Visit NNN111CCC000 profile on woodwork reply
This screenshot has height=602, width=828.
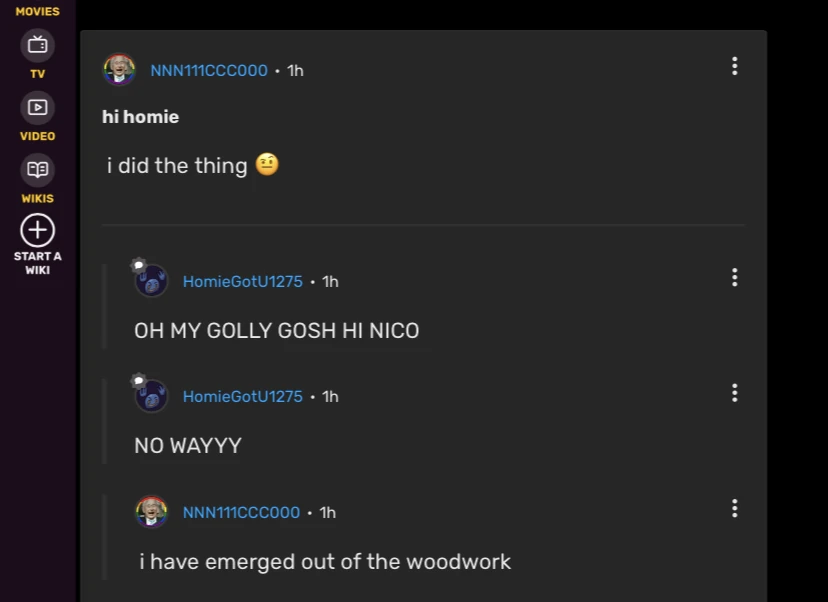click(241, 512)
